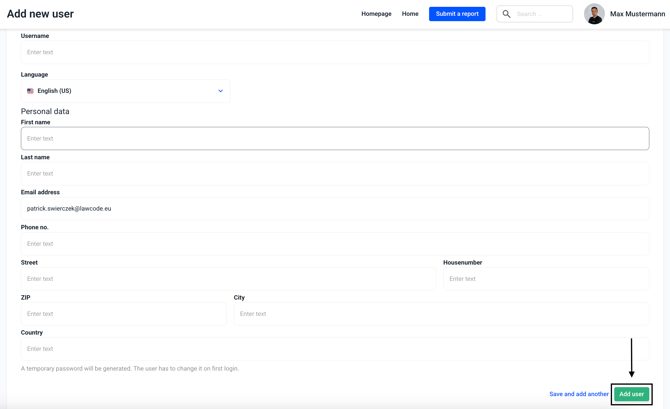Viewport: 670px width, 409px height.
Task: Open the English (US) language selector
Action: click(x=125, y=91)
